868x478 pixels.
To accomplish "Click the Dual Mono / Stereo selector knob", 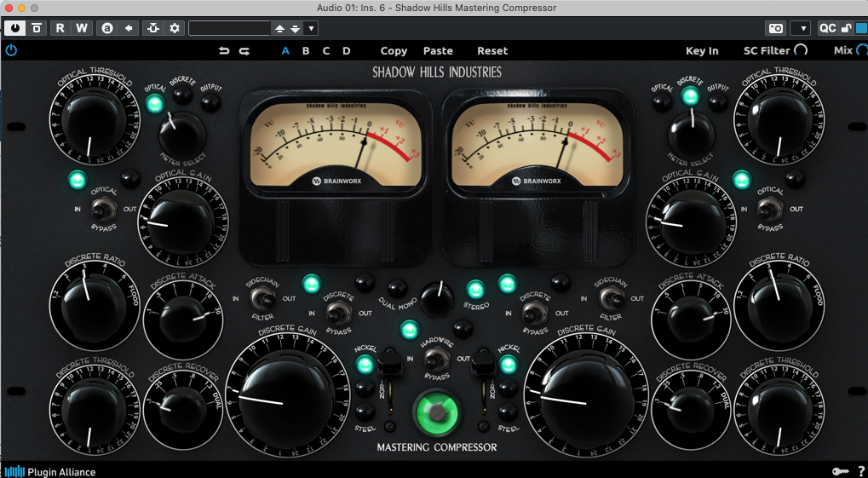I will 436,300.
